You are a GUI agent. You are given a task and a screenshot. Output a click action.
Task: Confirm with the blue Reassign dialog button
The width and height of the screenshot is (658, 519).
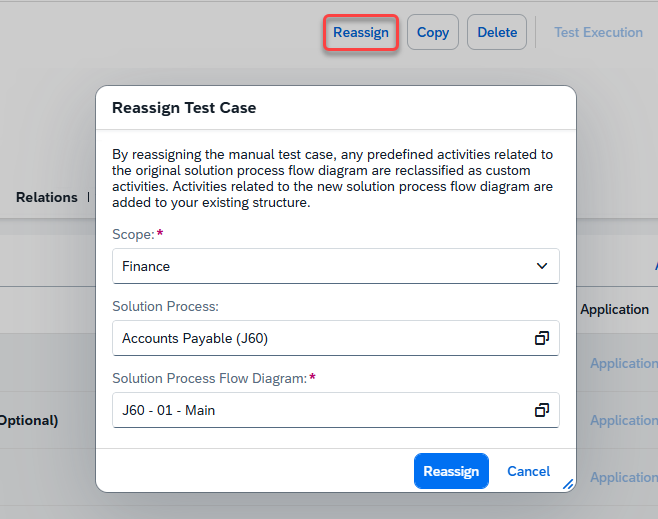point(451,471)
